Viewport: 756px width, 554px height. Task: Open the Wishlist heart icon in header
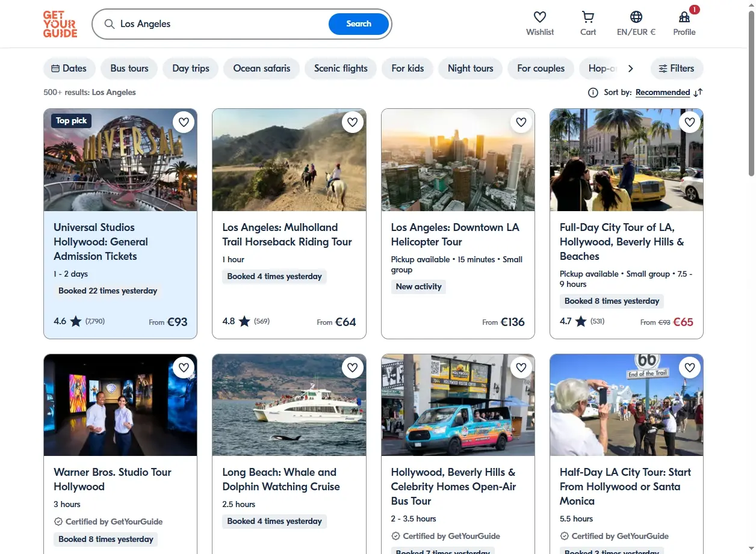[x=540, y=17]
